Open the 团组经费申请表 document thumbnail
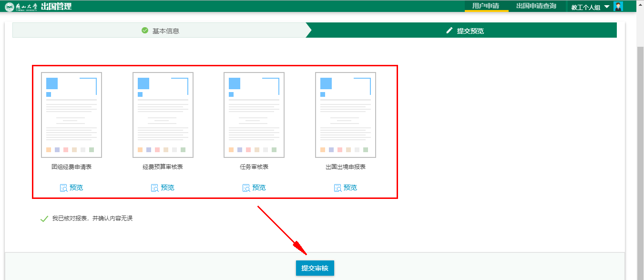This screenshot has width=644, height=280. click(x=72, y=115)
